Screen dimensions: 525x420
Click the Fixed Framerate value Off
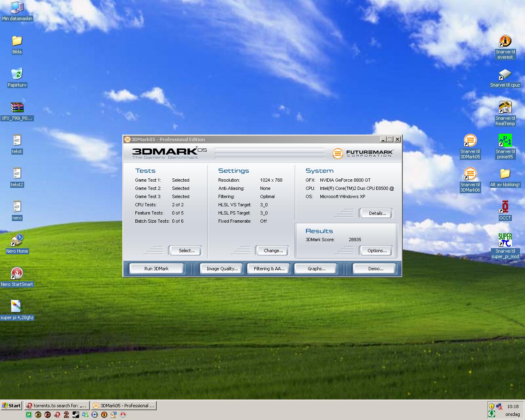(x=263, y=221)
